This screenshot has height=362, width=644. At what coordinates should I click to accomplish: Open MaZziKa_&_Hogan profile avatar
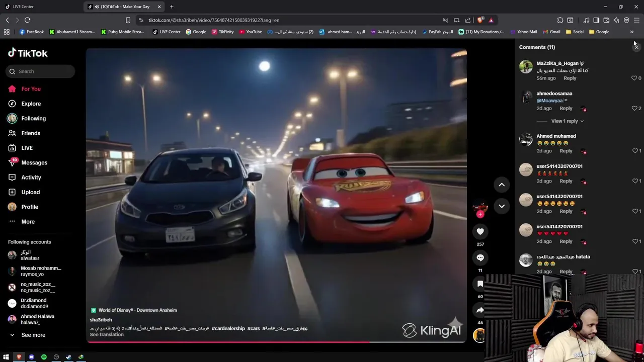[x=526, y=67]
